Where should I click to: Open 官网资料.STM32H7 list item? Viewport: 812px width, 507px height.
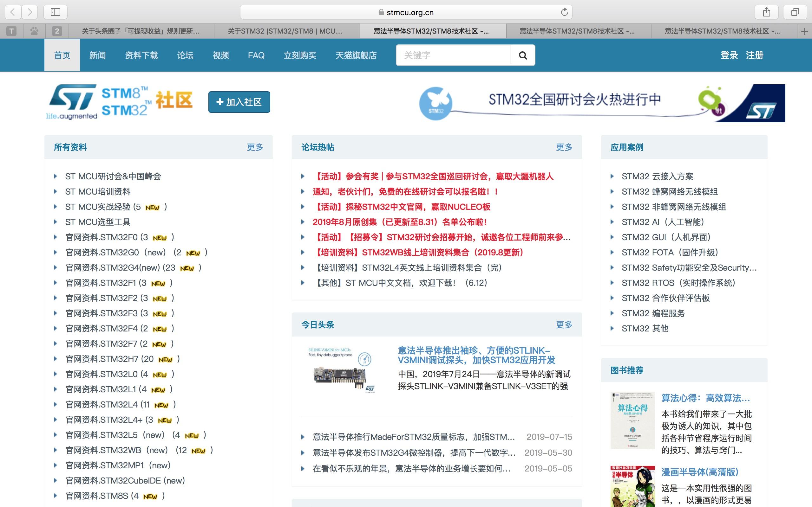109,359
